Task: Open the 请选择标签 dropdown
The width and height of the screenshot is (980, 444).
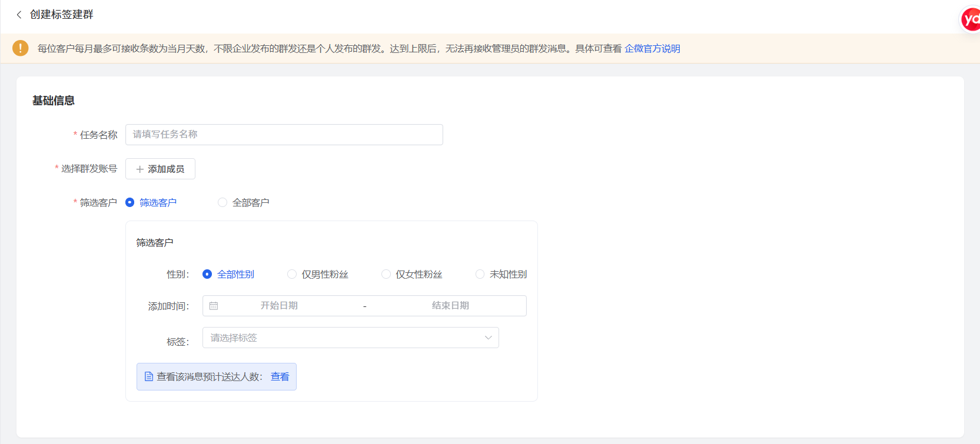Action: [351, 338]
